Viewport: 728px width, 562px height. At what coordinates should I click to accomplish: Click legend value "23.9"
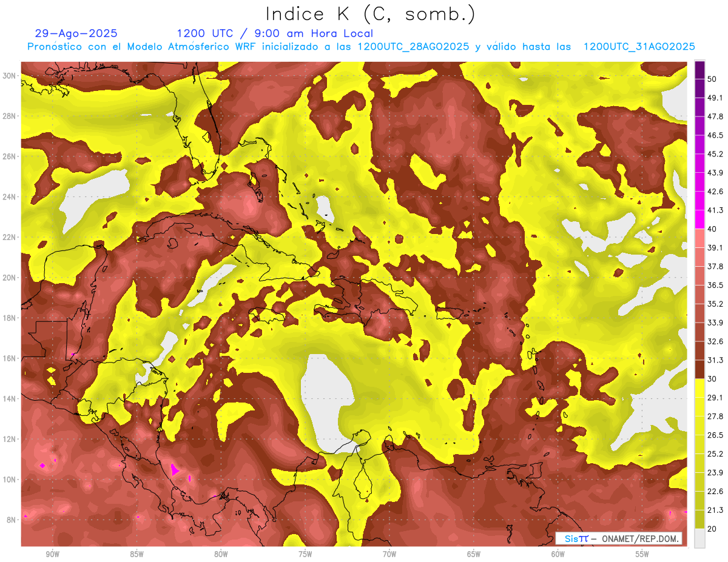pyautogui.click(x=715, y=473)
